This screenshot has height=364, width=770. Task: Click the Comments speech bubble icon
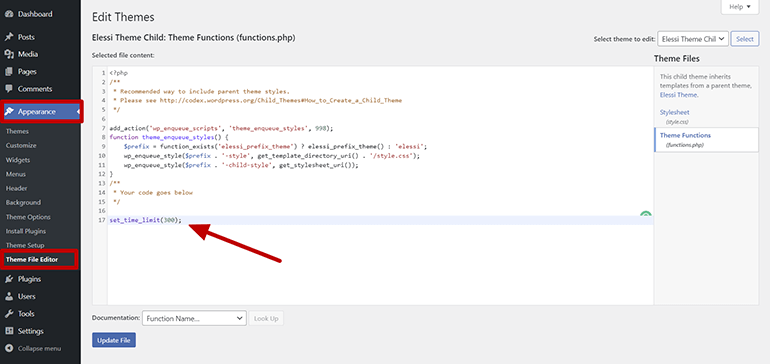coord(9,89)
